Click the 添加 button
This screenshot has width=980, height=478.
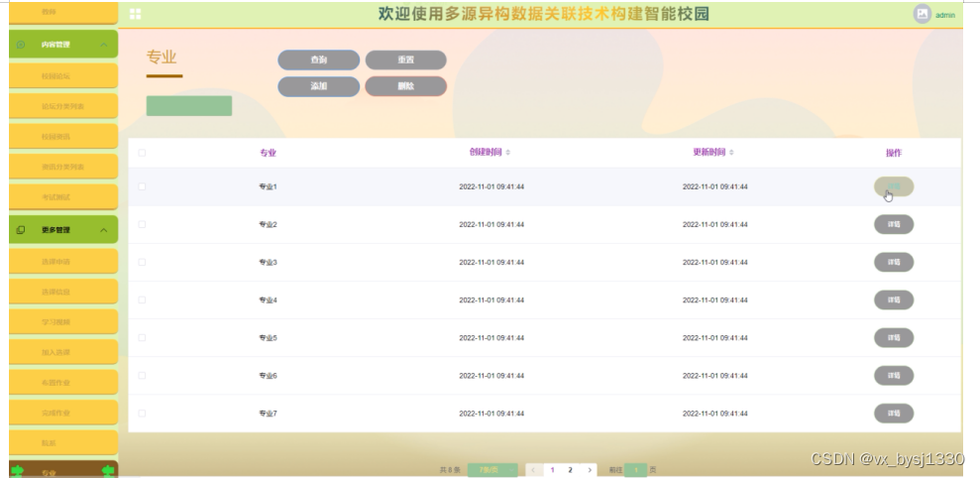(319, 86)
